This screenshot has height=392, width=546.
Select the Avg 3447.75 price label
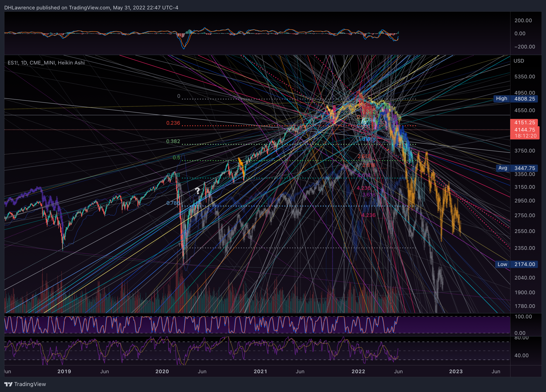517,168
